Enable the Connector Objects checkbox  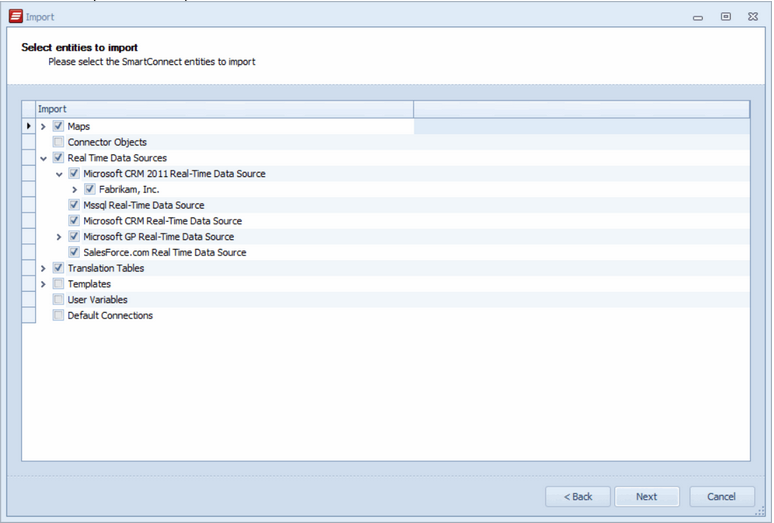pos(58,142)
